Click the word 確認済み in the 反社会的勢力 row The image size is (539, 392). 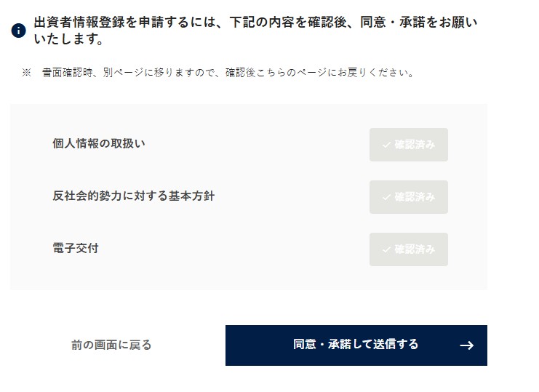point(415,197)
